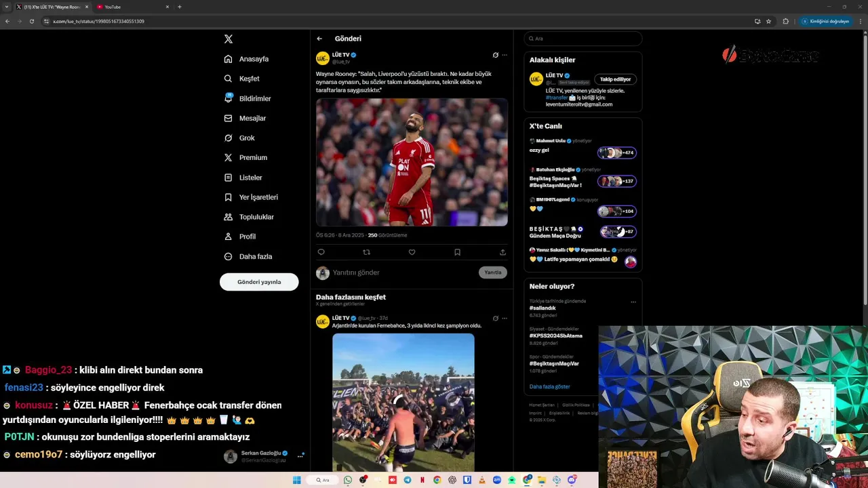
Task: Open Anasayfa home page
Action: pyautogui.click(x=247, y=59)
